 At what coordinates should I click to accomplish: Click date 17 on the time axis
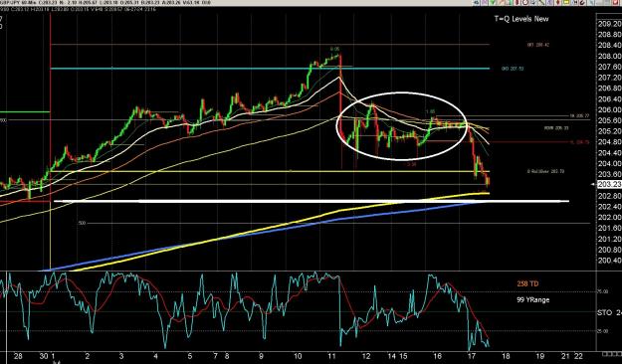[472, 356]
